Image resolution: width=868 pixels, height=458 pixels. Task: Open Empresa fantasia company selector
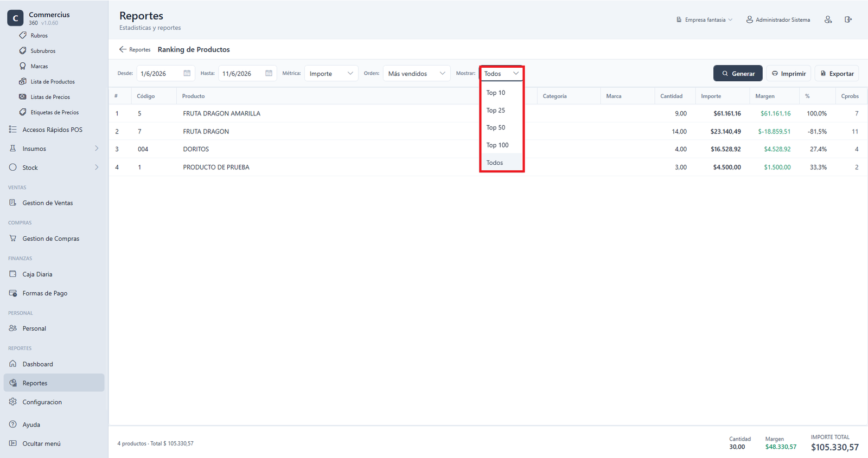coord(704,20)
